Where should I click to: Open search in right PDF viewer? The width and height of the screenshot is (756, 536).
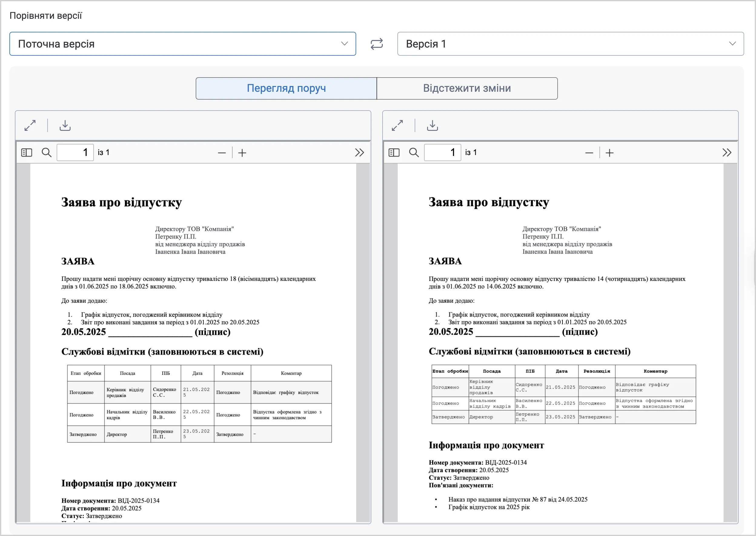tap(414, 153)
